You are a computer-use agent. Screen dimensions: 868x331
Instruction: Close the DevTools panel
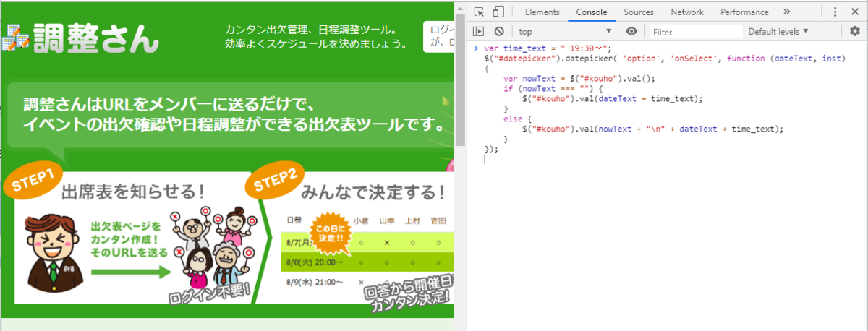[855, 12]
